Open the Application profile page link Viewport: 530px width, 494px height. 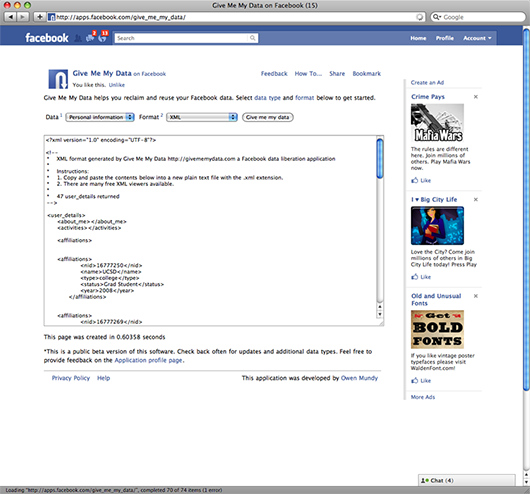click(149, 360)
